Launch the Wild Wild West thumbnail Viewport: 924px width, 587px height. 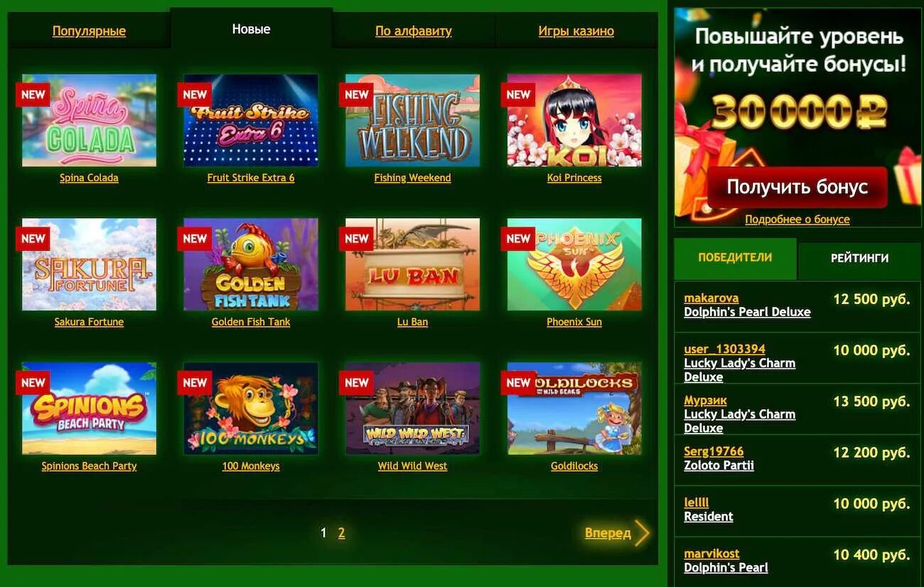[x=412, y=409]
